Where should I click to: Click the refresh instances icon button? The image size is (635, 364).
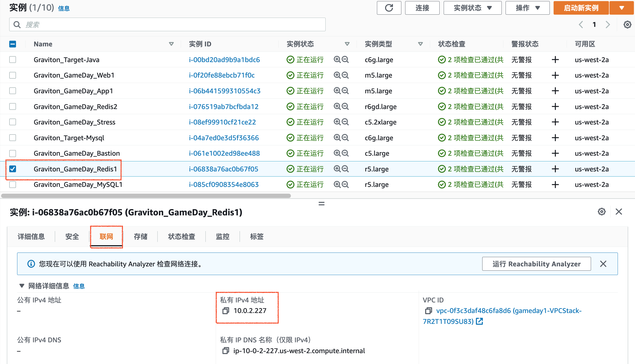[x=389, y=8]
